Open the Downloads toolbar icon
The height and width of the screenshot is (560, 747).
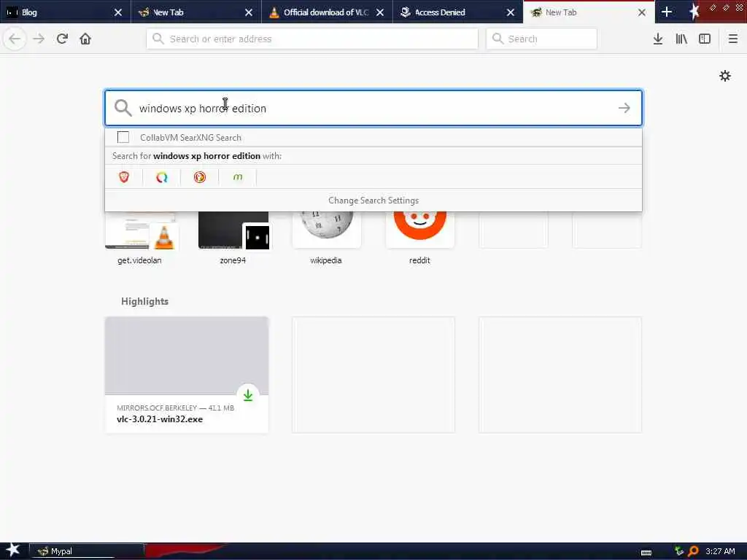(x=658, y=39)
